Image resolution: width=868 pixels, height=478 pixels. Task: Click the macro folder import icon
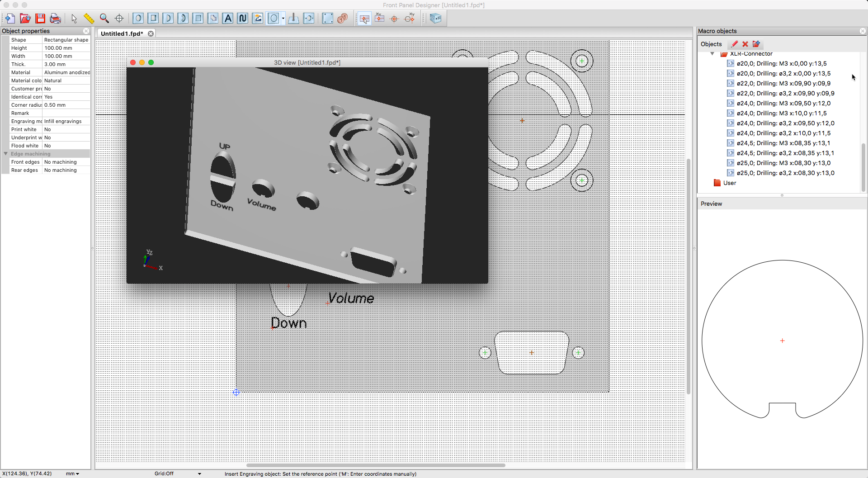756,44
